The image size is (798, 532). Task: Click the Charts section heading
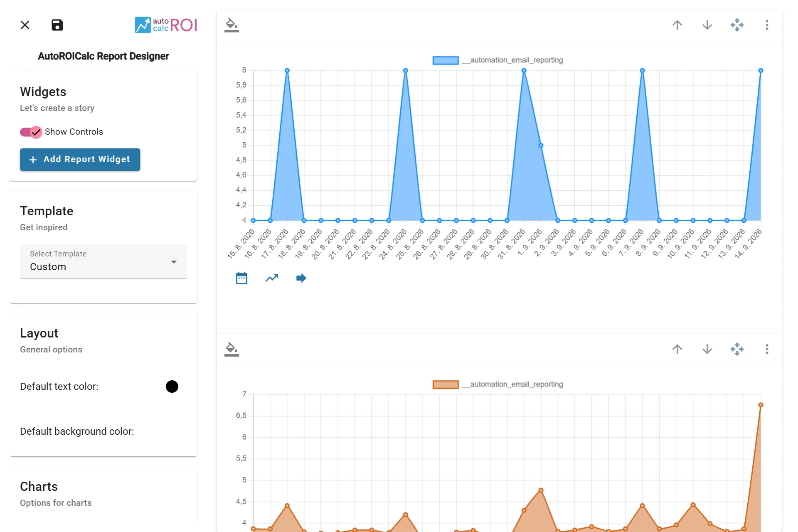pyautogui.click(x=39, y=487)
